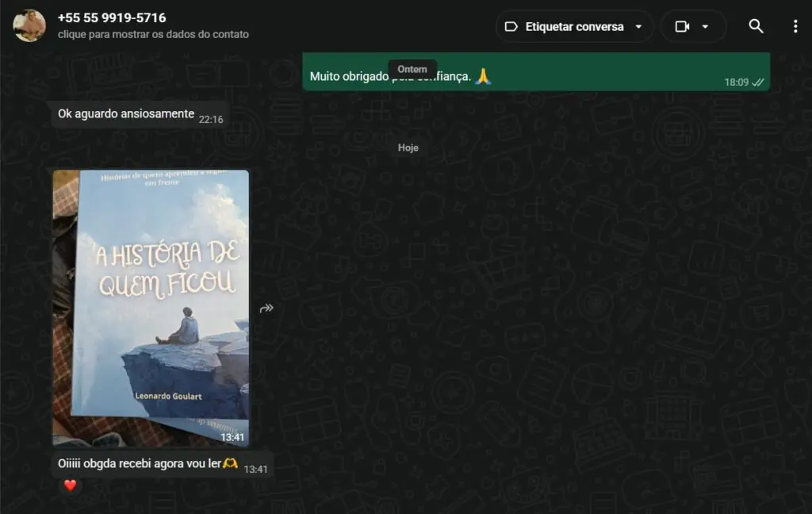Select the 'Oiiiii obgda recebi agora' message
812x514 pixels.
(x=163, y=464)
